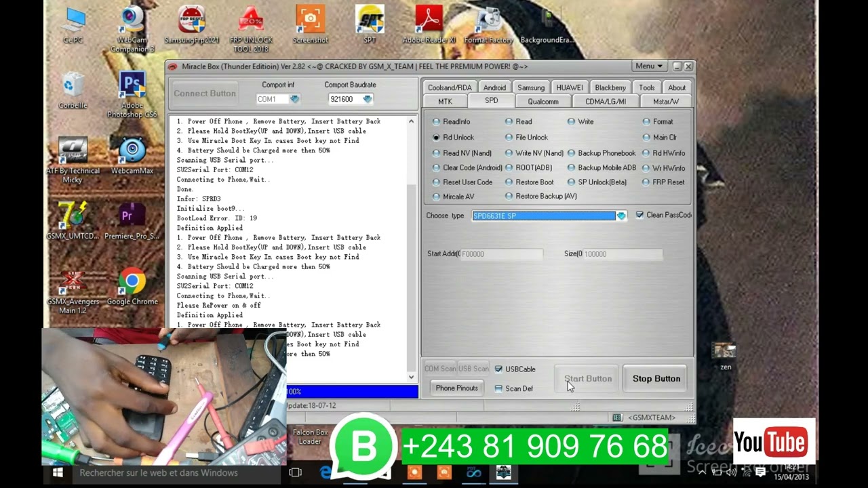
Task: Open the Premiere_Pro_S desktop icon
Action: (132, 222)
